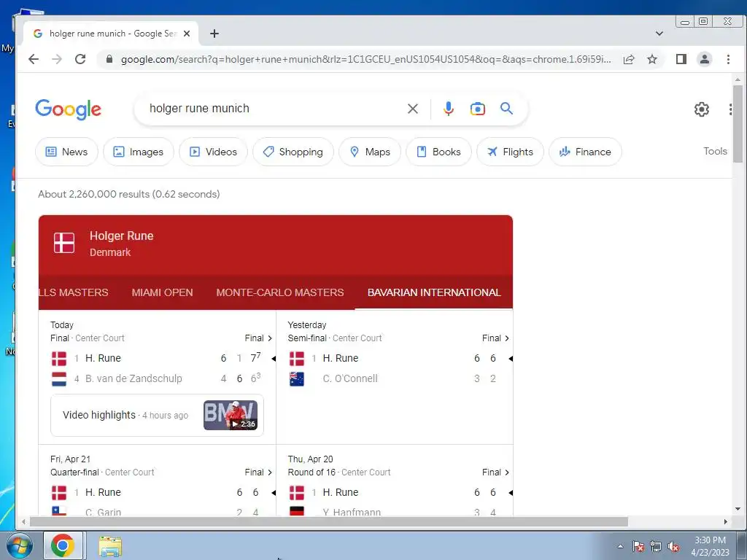Click the horizontal scrollbar thumb
The height and width of the screenshot is (560, 747).
329,522
